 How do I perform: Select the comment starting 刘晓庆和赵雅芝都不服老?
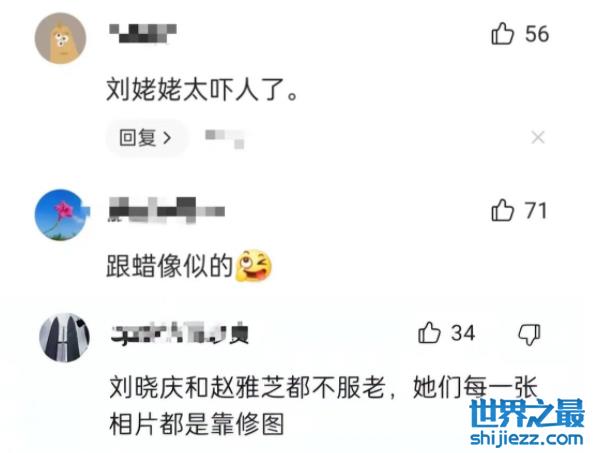[x=323, y=405]
